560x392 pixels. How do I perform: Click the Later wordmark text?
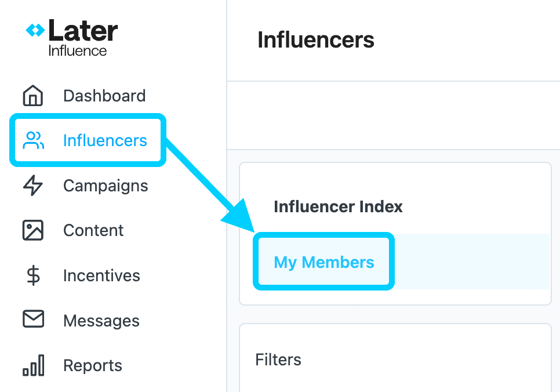pyautogui.click(x=83, y=31)
